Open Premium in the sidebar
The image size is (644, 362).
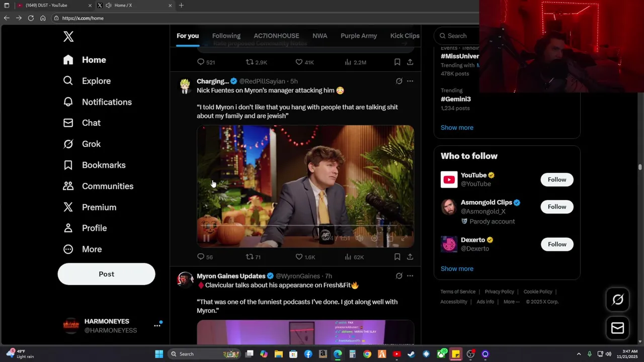coord(90,207)
